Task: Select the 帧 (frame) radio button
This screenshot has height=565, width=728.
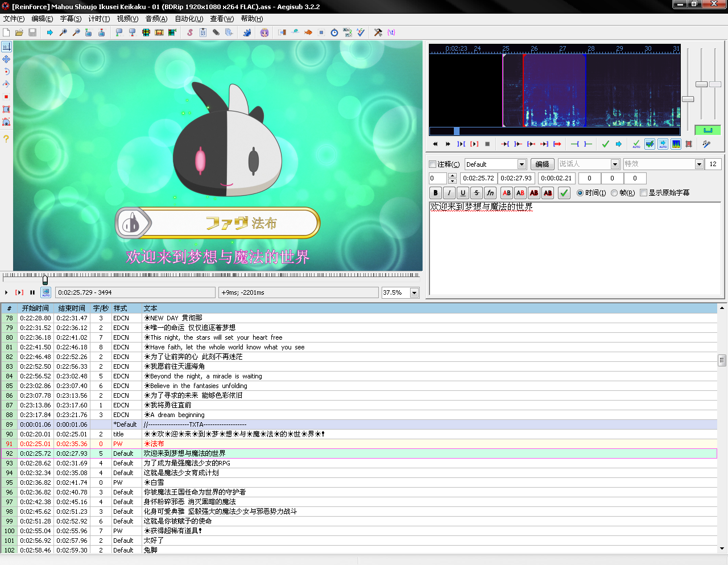Action: coord(614,193)
